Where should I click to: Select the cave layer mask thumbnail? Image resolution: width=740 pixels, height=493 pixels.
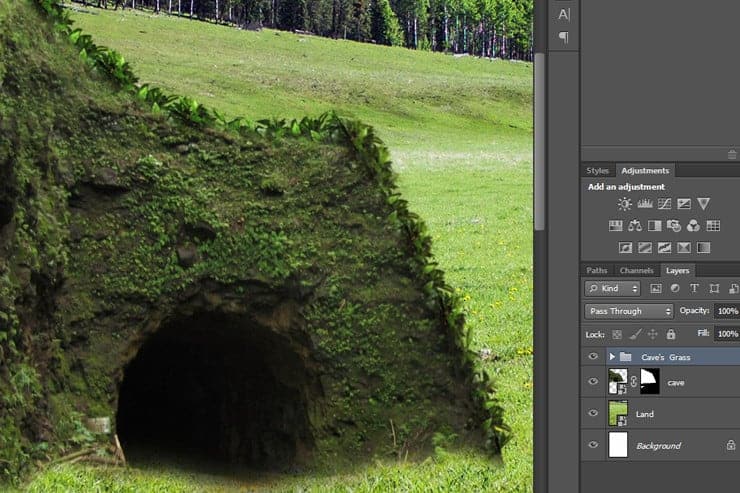pos(649,382)
